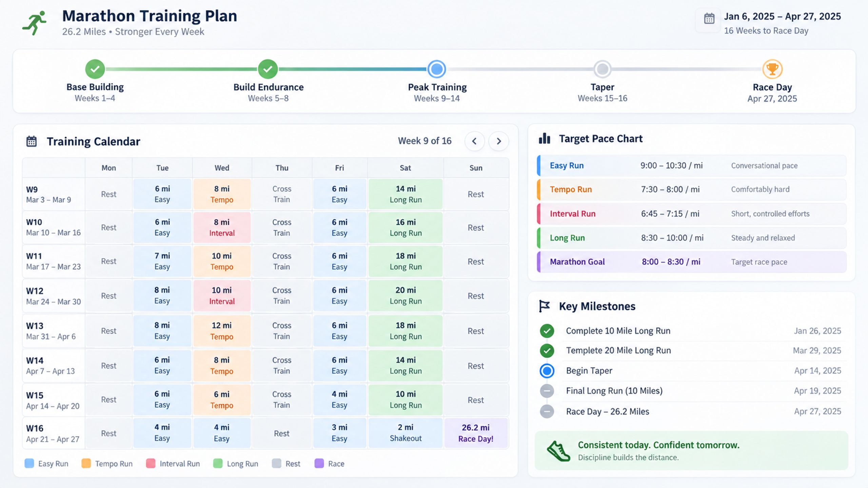
Task: Click the Training Calendar header icon
Action: click(x=32, y=141)
